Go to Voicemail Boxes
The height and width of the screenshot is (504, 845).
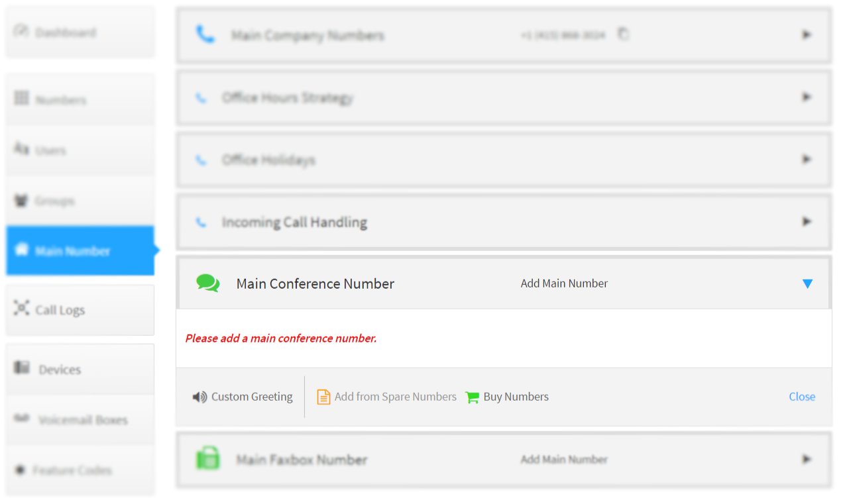80,419
